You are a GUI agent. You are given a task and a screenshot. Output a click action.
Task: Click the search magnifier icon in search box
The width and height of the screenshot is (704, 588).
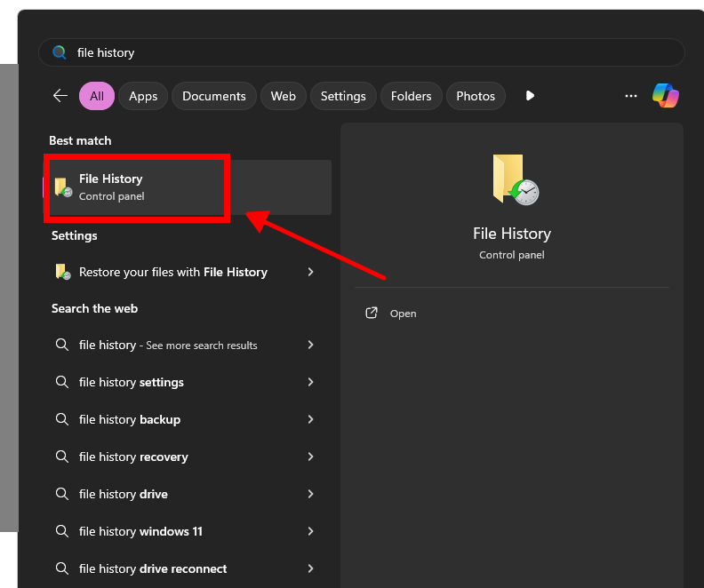pyautogui.click(x=60, y=52)
